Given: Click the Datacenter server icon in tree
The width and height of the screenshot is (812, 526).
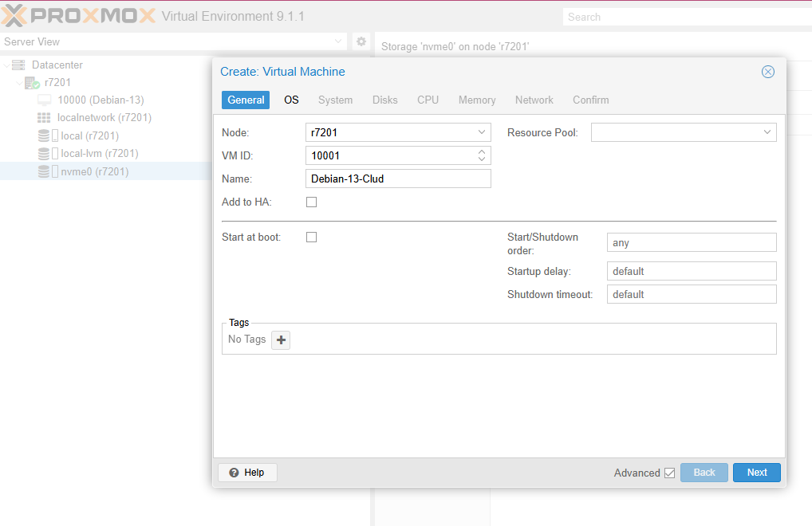Looking at the screenshot, I should [x=18, y=65].
